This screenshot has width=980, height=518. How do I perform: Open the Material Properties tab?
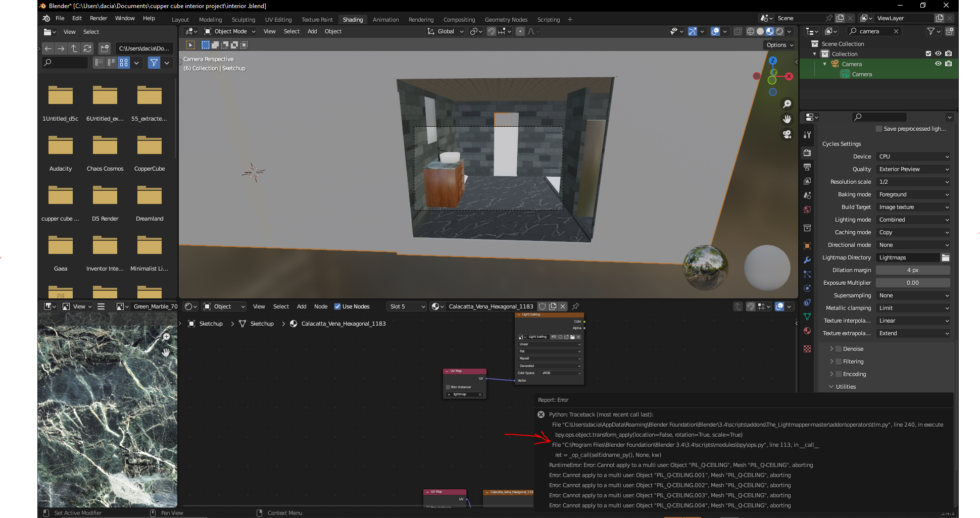point(807,331)
